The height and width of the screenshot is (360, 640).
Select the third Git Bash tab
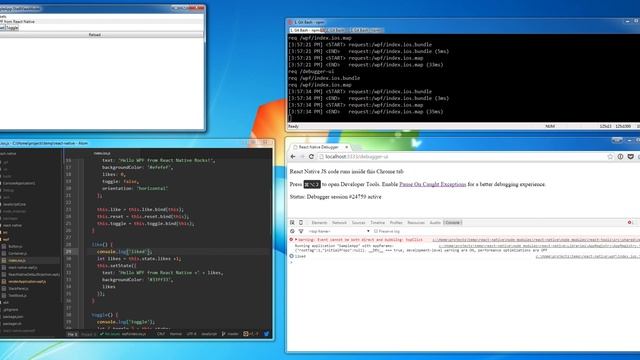click(x=367, y=30)
